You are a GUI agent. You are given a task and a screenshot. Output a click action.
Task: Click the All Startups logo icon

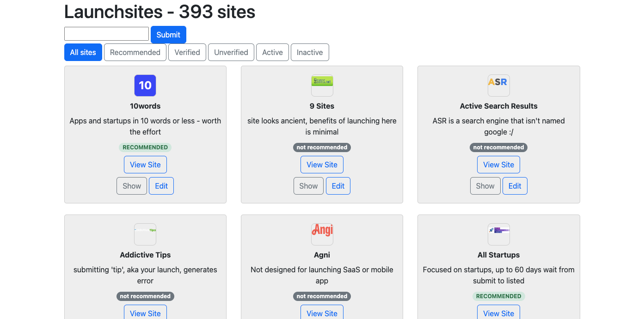pos(498,234)
